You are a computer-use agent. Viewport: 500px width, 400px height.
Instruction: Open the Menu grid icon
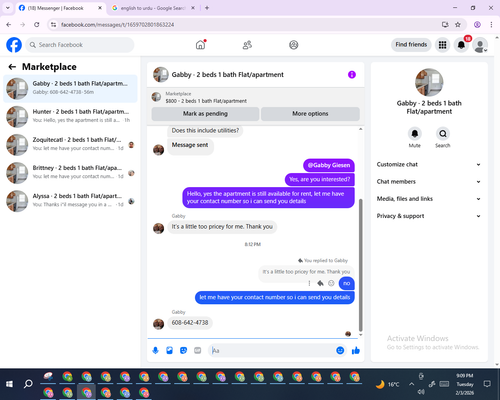(442, 45)
